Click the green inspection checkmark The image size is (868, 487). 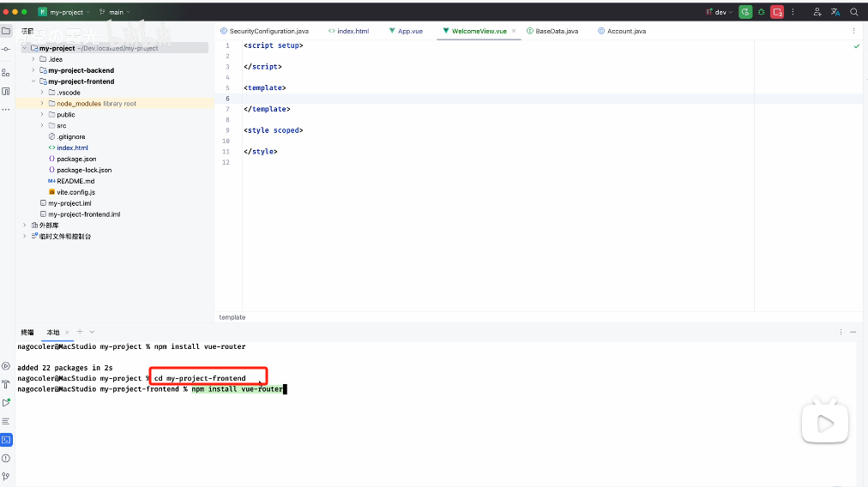coord(856,46)
